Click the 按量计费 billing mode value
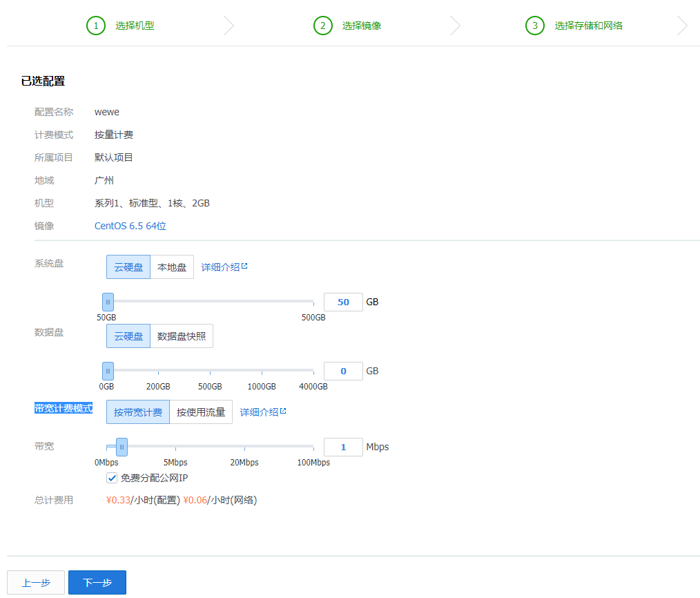This screenshot has height=598, width=700. pyautogui.click(x=114, y=135)
